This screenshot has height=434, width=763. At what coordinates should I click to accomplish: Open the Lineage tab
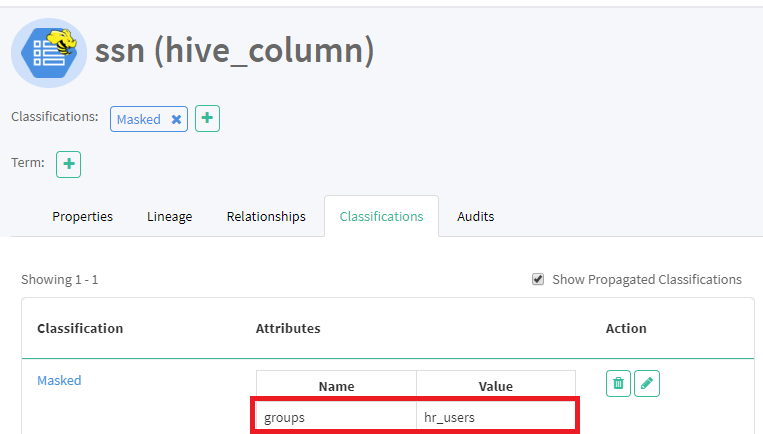click(170, 216)
